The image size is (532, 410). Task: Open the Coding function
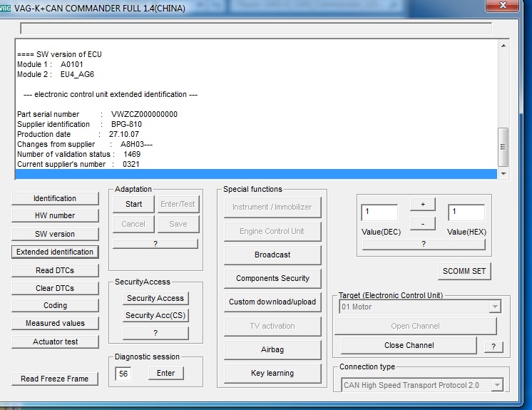55,305
